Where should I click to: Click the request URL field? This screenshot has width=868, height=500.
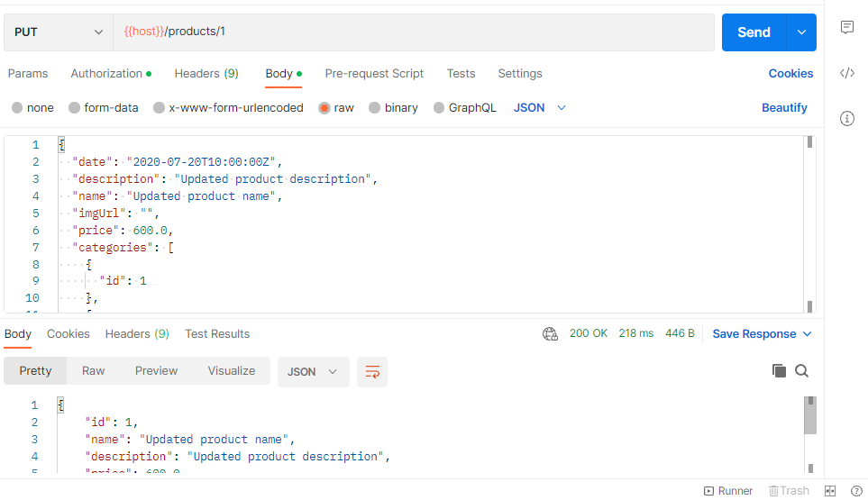click(x=414, y=32)
